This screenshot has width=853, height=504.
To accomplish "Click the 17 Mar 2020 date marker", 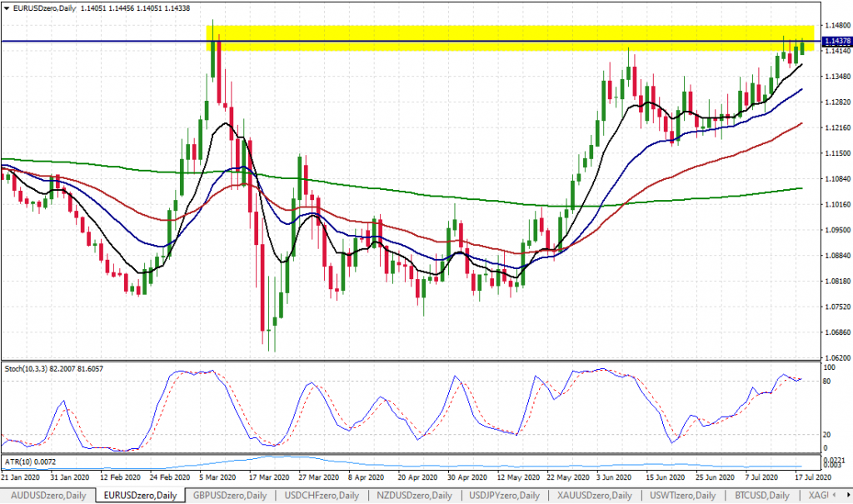I will pos(267,478).
